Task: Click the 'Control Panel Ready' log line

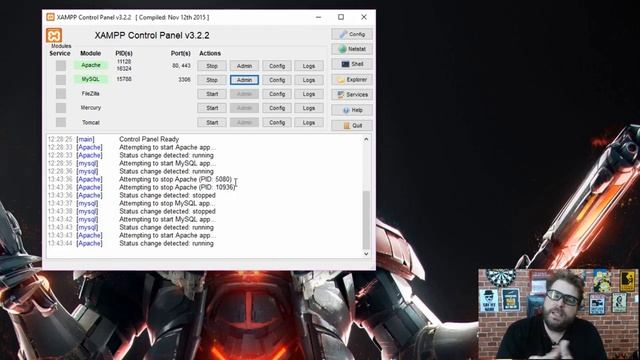Action: (x=149, y=139)
